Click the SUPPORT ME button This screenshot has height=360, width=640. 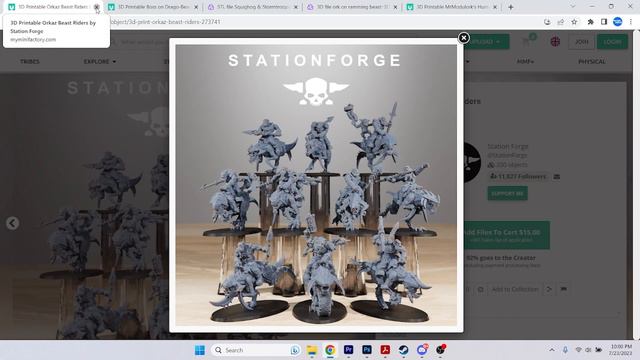[x=507, y=193]
